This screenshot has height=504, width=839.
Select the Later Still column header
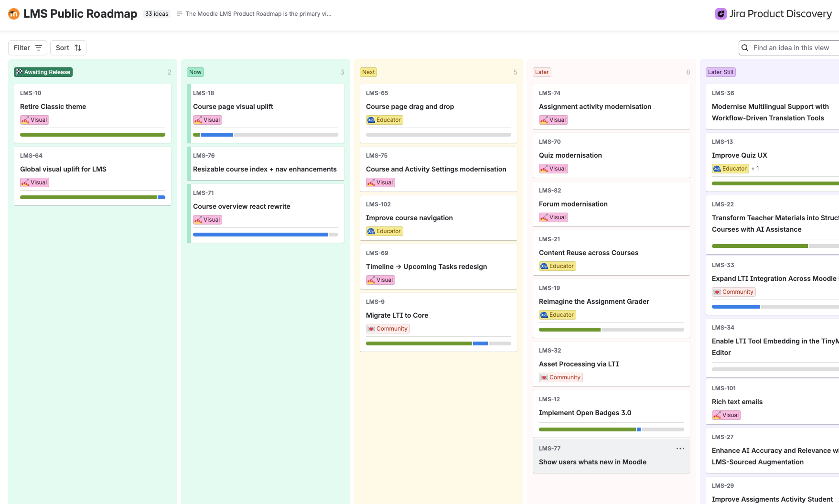[x=721, y=72]
